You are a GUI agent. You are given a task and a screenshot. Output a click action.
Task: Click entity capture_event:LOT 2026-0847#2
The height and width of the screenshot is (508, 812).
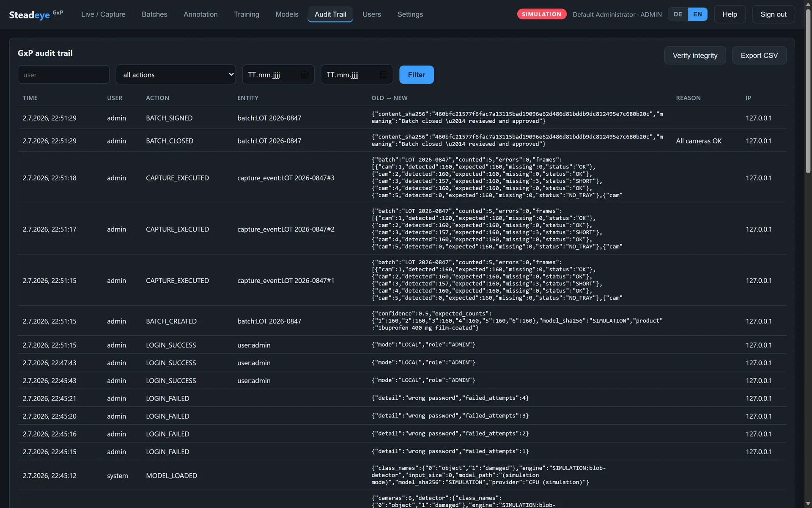286,229
